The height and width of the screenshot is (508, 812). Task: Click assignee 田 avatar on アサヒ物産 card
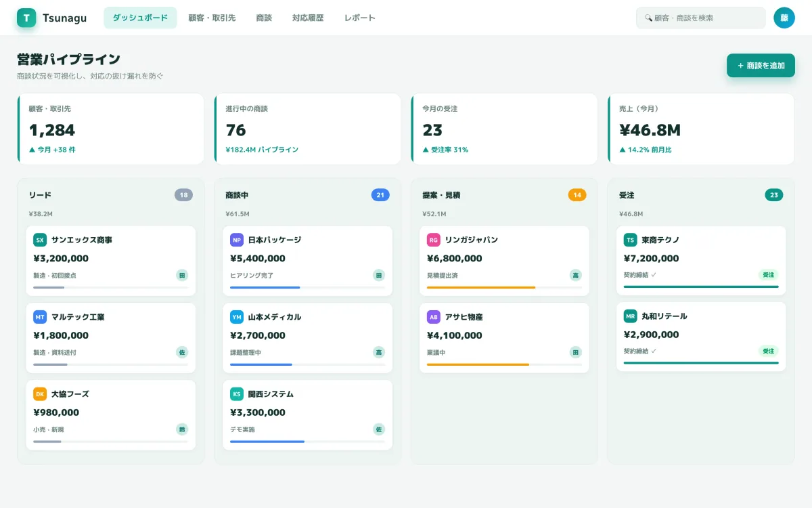point(576,352)
